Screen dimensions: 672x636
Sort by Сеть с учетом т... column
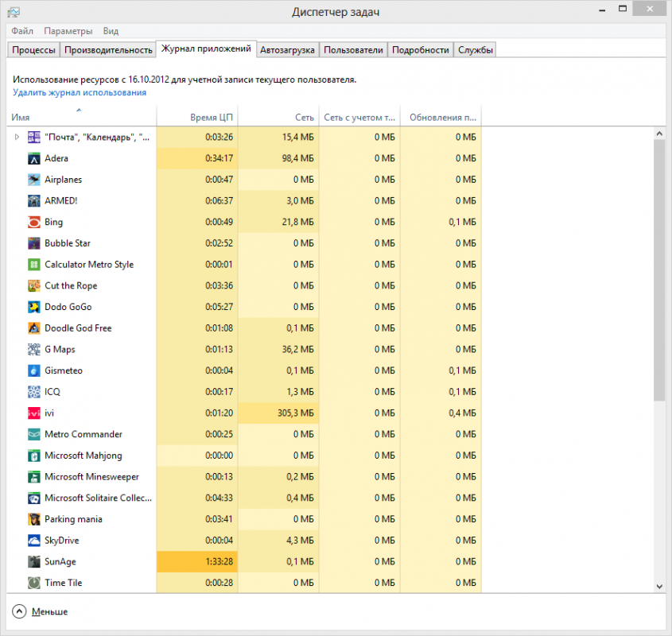[359, 117]
